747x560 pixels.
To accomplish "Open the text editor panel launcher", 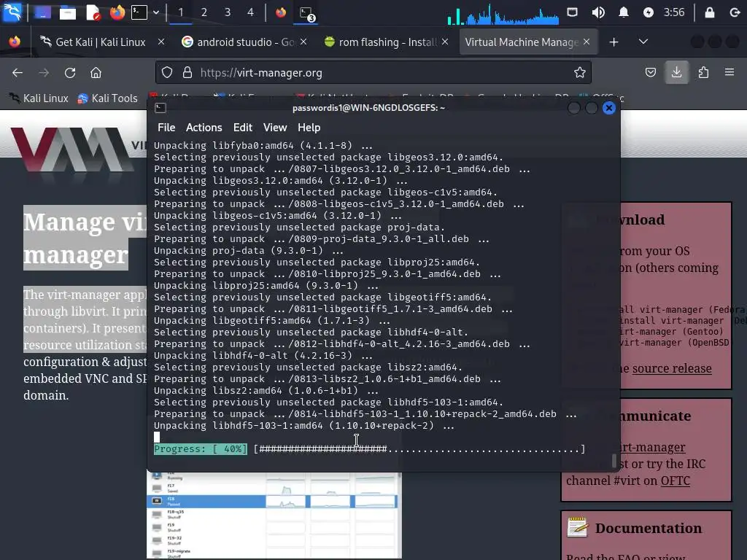I will pos(93,12).
